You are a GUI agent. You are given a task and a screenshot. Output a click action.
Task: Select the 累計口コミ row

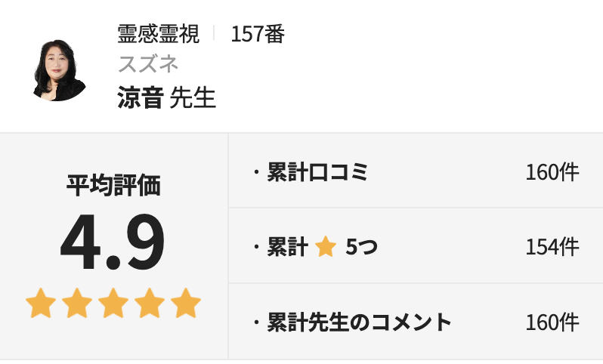[x=317, y=172]
